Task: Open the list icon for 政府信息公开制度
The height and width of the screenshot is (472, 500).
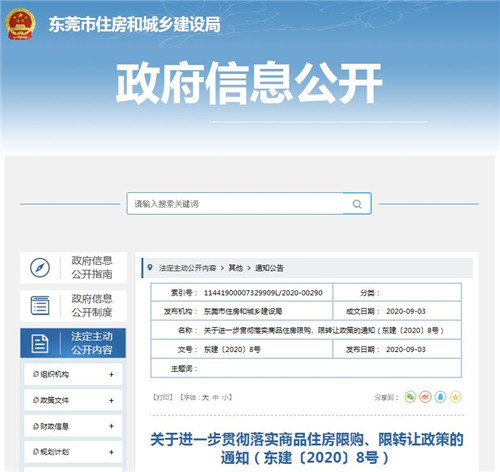Action: pyautogui.click(x=40, y=305)
